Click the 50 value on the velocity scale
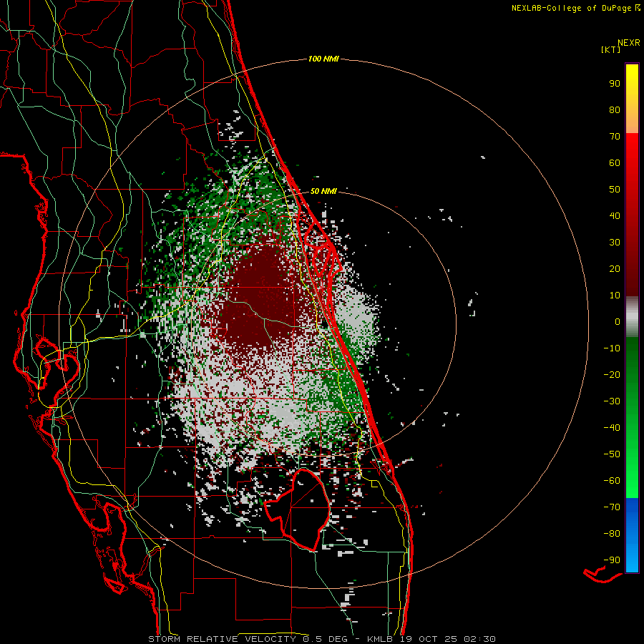644x644 pixels. [615, 190]
